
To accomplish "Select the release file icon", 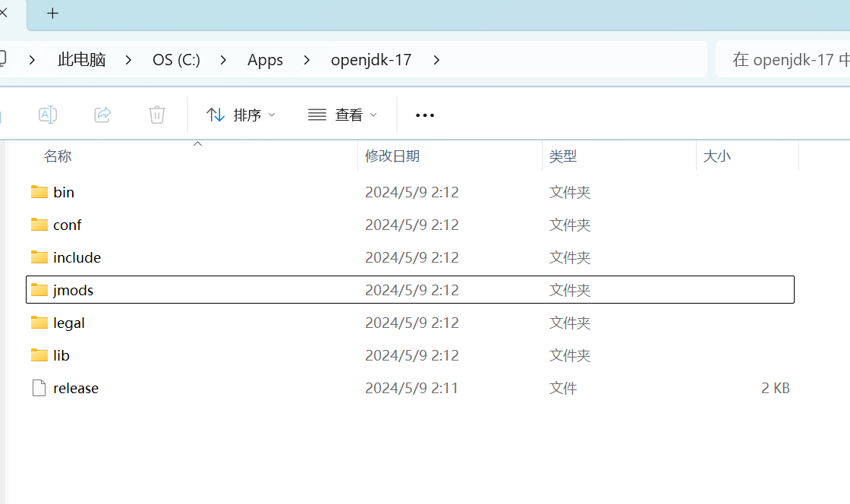I will 39,388.
